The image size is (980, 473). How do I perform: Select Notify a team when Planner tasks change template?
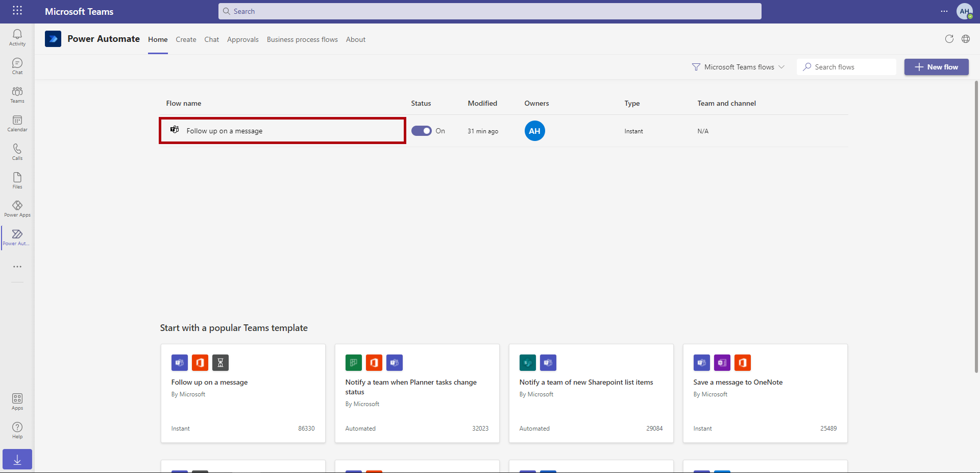coord(417,393)
